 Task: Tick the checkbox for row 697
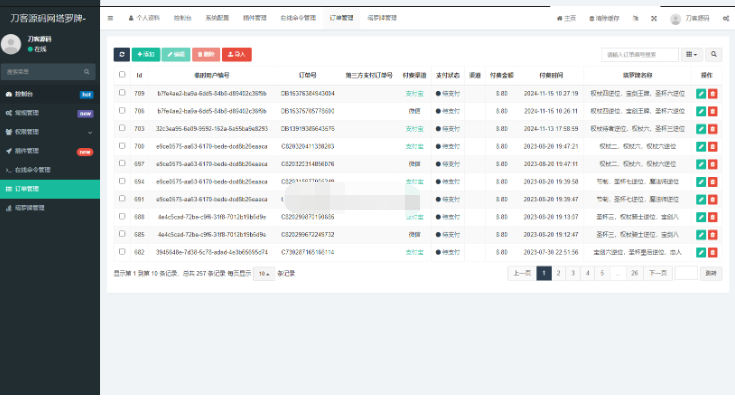[122, 163]
